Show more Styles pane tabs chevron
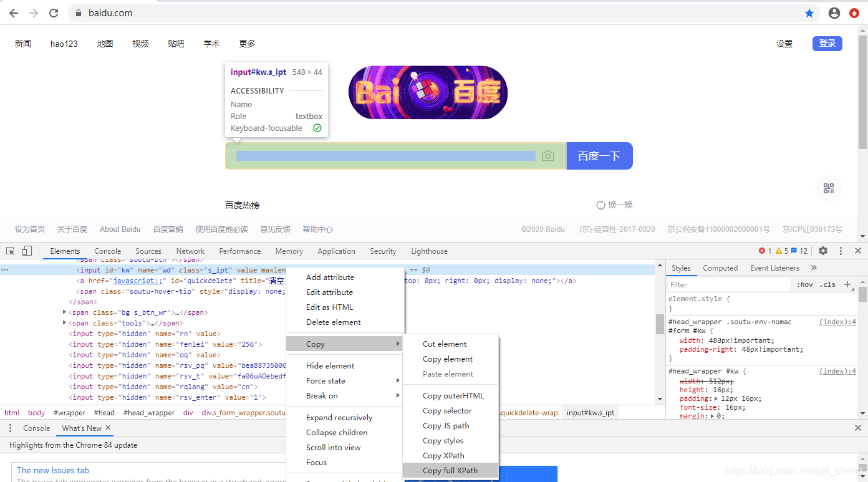This screenshot has width=868, height=482. pyautogui.click(x=814, y=268)
